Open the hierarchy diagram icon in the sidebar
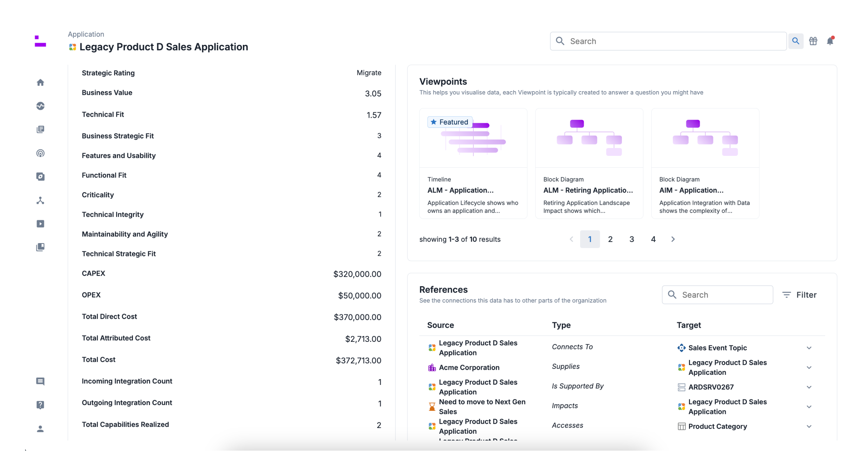 [x=41, y=200]
